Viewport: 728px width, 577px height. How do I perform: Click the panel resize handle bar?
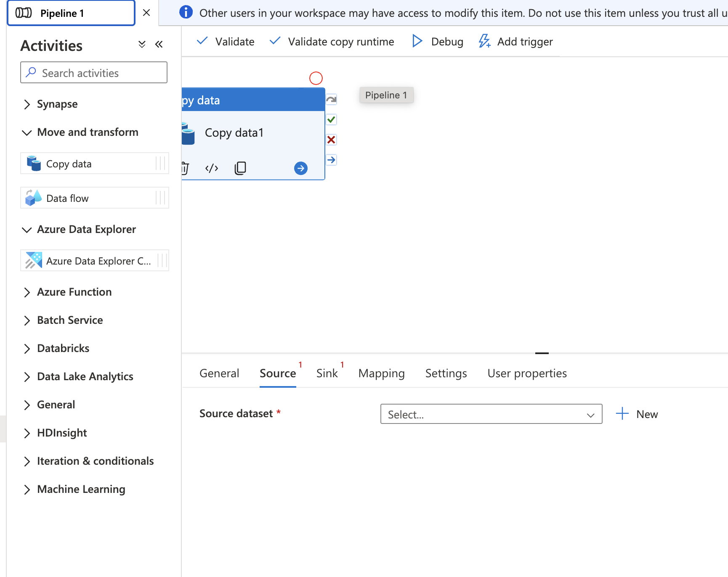542,353
